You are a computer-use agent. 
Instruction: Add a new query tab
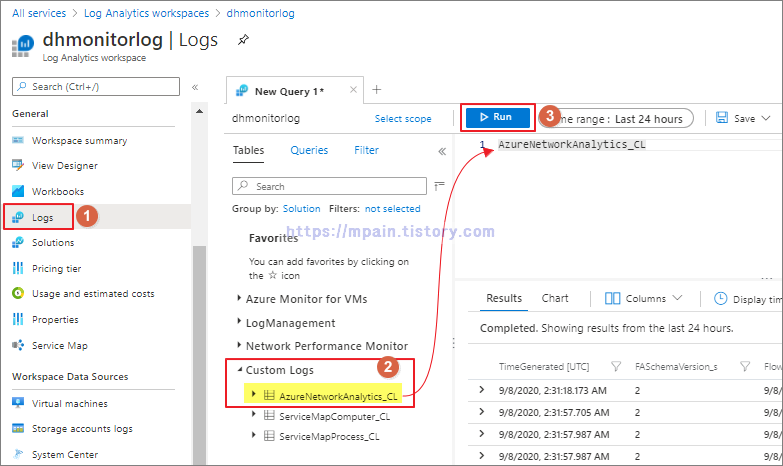tap(377, 90)
